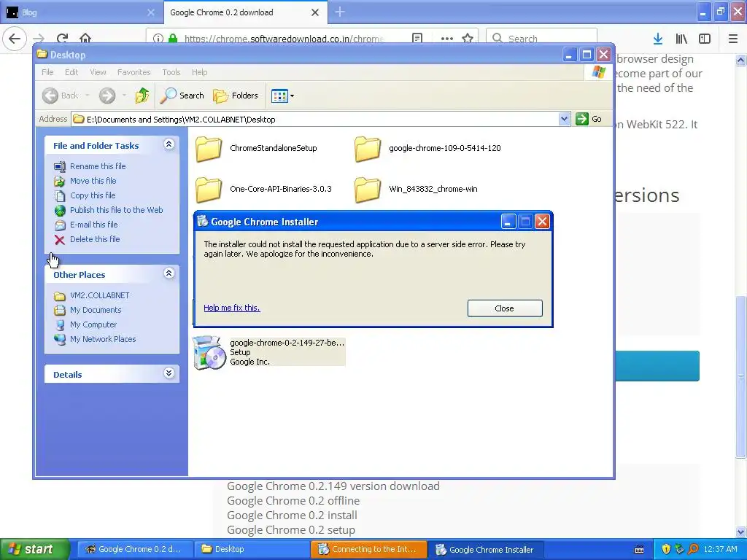Close Google Chrome 0.2 download tab
This screenshot has width=747, height=560.
coord(315,12)
